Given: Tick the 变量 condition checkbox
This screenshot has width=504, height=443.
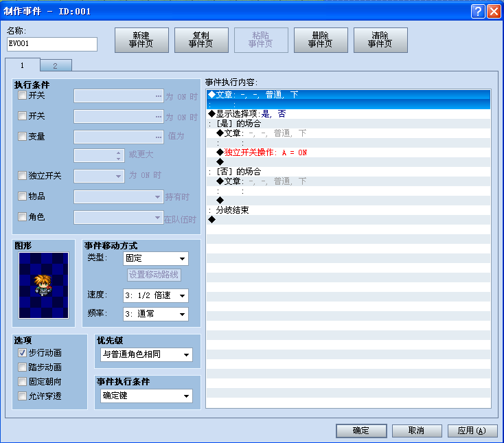Looking at the screenshot, I should tap(22, 137).
